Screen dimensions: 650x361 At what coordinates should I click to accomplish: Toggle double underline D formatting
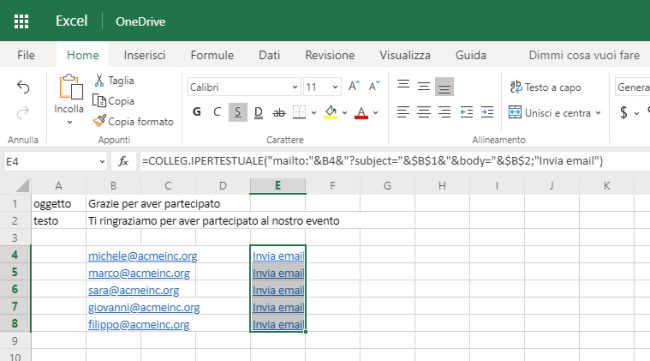(258, 112)
